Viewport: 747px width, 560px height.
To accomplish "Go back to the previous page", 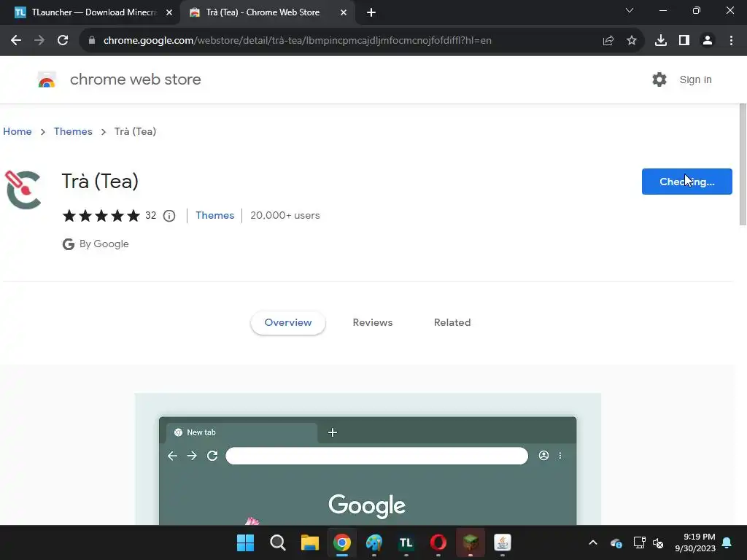I will tap(16, 41).
